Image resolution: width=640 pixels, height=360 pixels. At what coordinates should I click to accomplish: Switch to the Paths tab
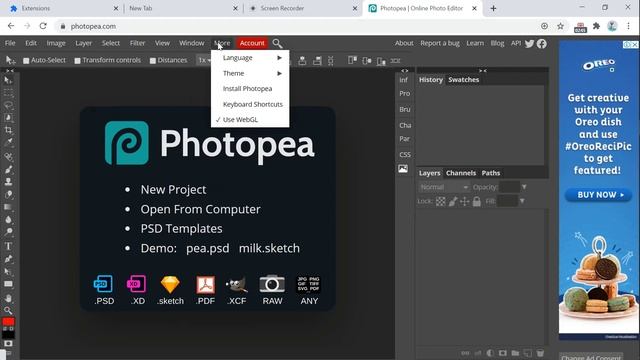(x=491, y=173)
